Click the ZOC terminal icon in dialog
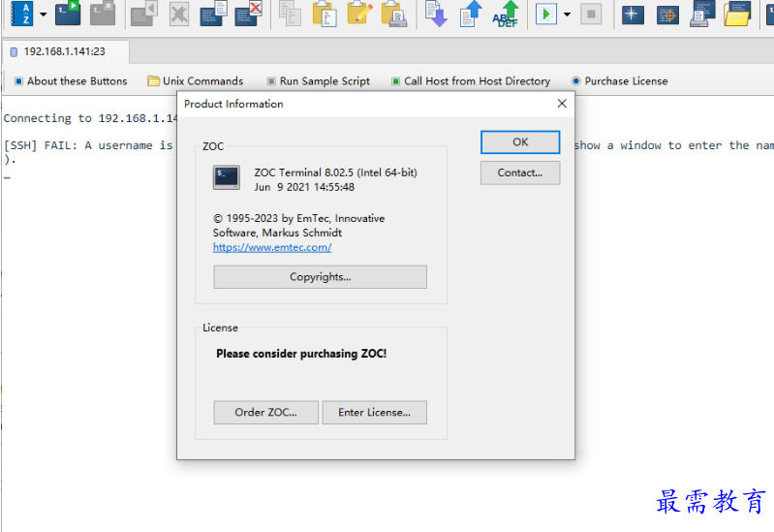This screenshot has height=532, width=774. 227,178
